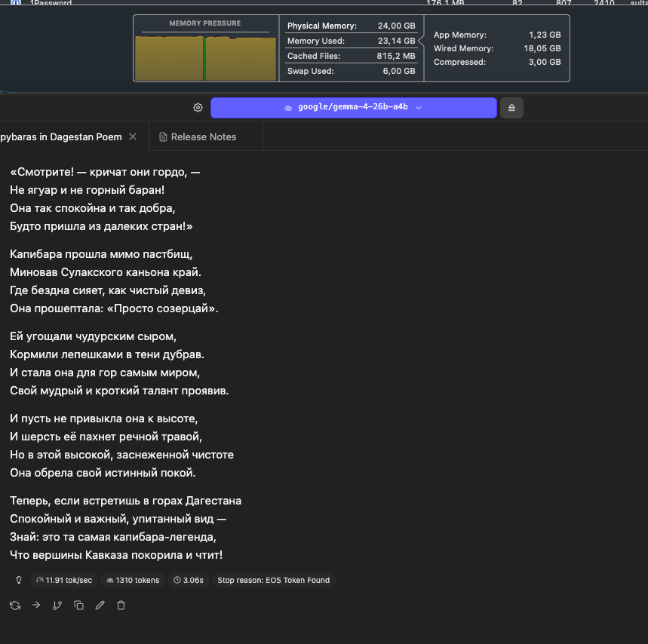Click the Swap Used value 6,00 GB

[x=399, y=71]
